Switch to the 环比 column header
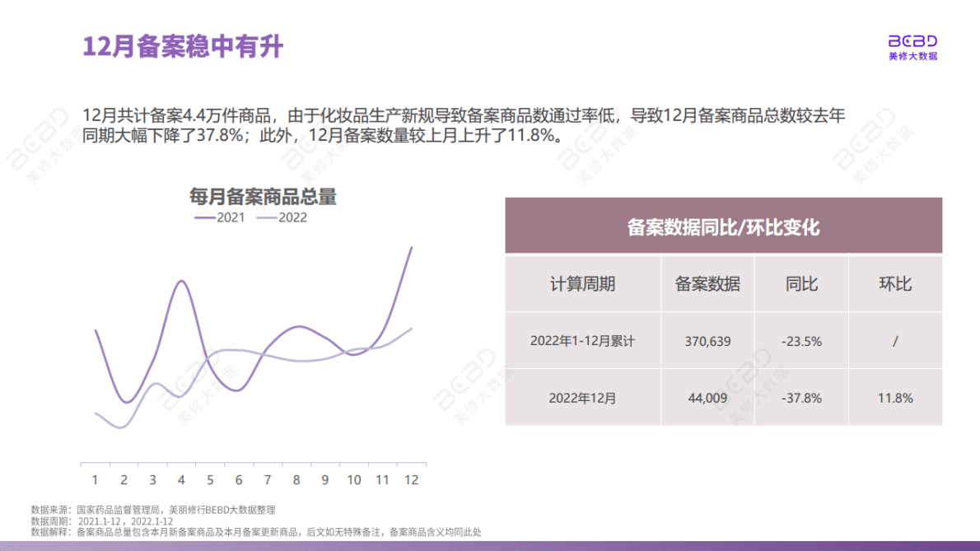The image size is (980, 551). [895, 283]
